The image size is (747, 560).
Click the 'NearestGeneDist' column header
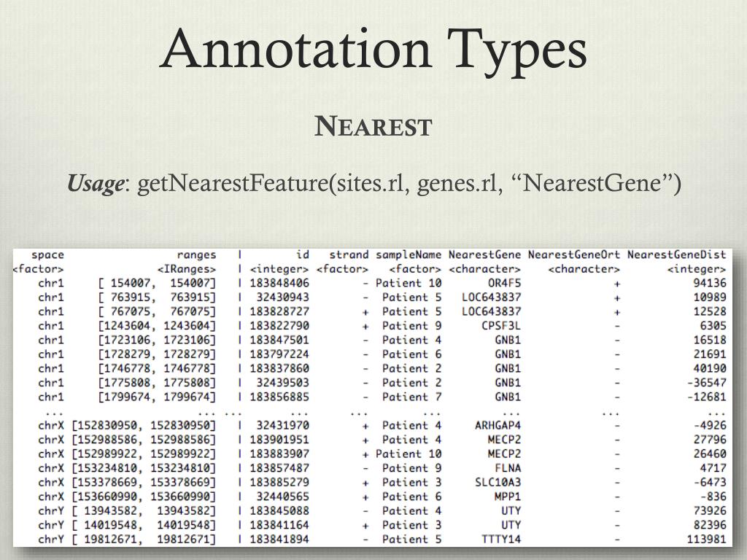point(676,254)
